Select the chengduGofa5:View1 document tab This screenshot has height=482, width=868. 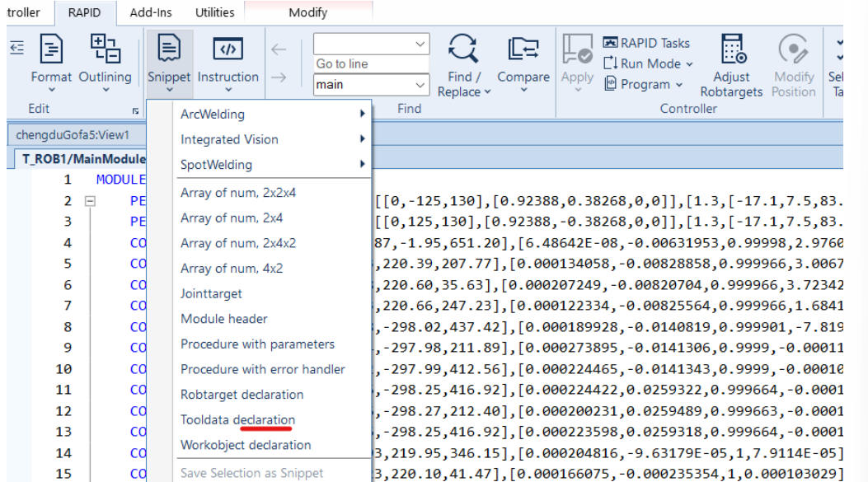point(73,134)
